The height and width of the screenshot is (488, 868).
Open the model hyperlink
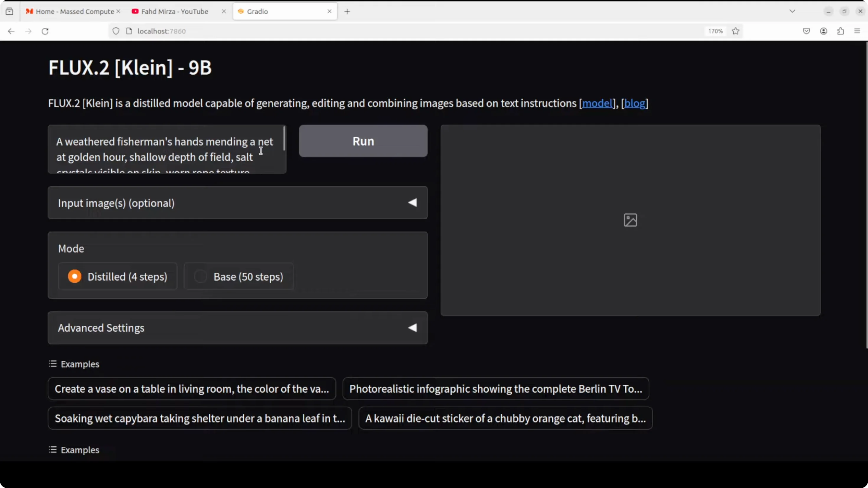(x=597, y=103)
